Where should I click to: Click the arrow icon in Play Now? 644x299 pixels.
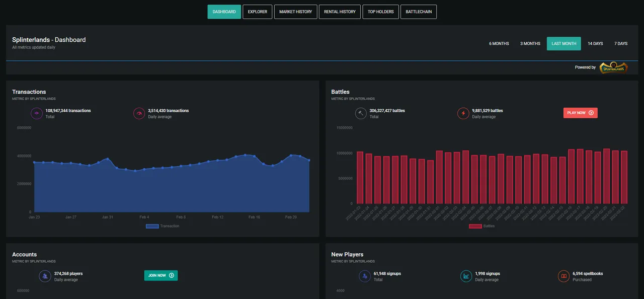(591, 113)
